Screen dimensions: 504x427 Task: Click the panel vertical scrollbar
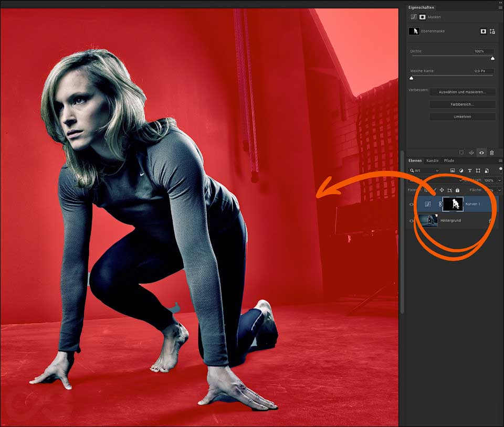pyautogui.click(x=402, y=231)
